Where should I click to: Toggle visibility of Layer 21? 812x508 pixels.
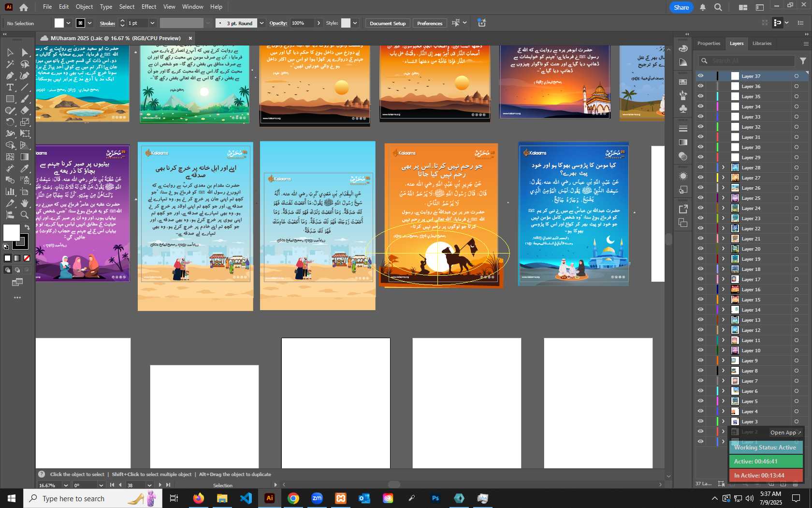click(x=700, y=239)
